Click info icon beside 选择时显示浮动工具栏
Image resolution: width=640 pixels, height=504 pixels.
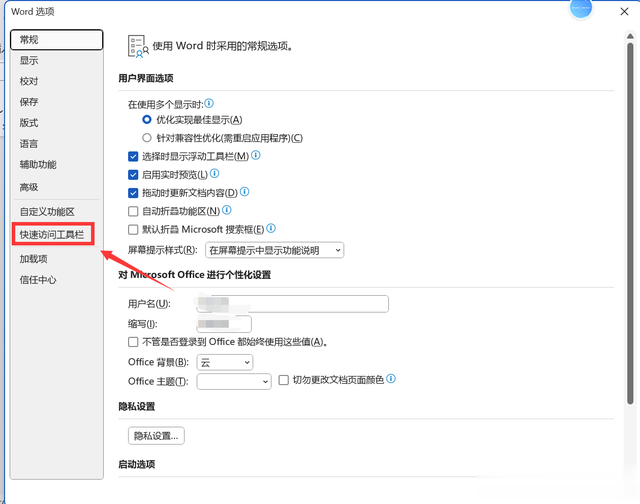point(256,155)
